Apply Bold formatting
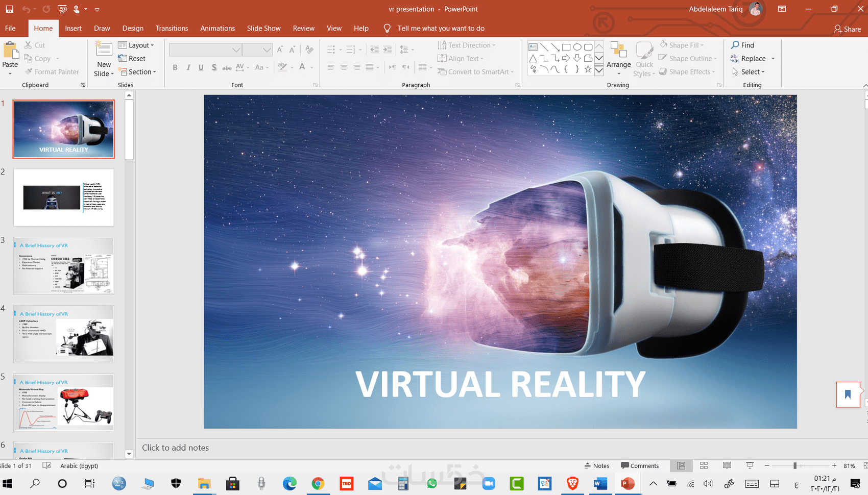 pos(175,67)
